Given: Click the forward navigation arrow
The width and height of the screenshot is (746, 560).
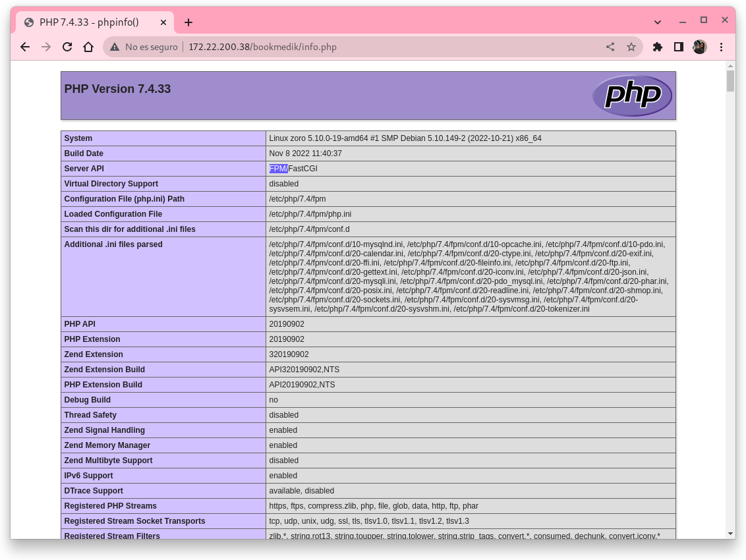Looking at the screenshot, I should pos(45,47).
